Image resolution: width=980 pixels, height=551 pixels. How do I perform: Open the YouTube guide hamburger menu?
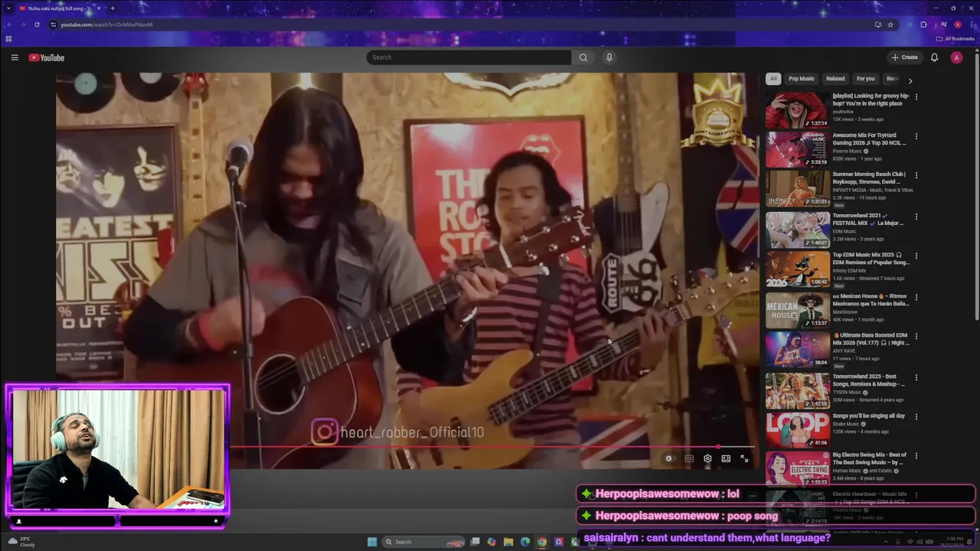point(15,57)
